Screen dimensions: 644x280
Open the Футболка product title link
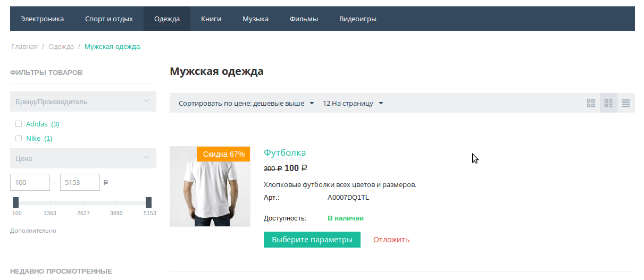[x=285, y=152]
